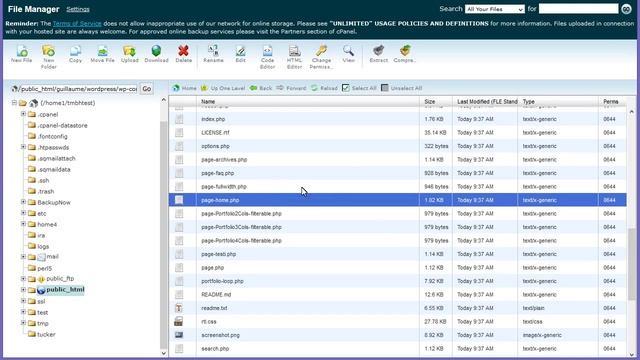640x360 pixels.
Task: Click Go next to the path field
Action: coord(147,89)
